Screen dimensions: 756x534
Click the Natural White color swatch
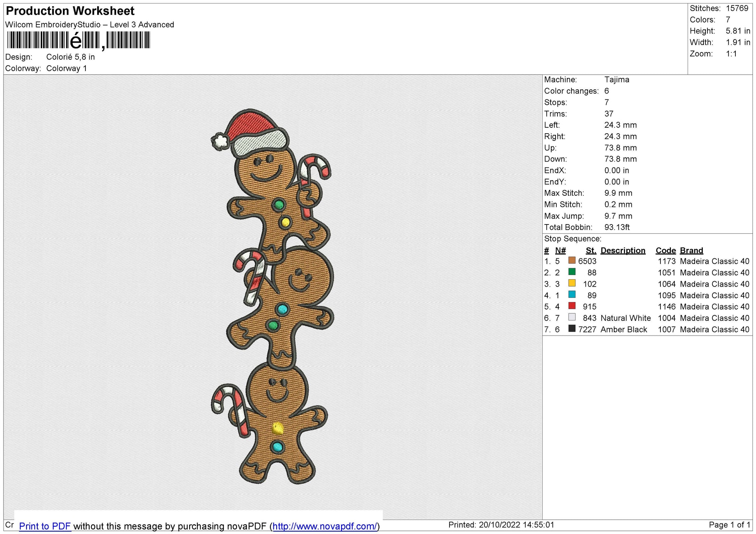click(571, 317)
